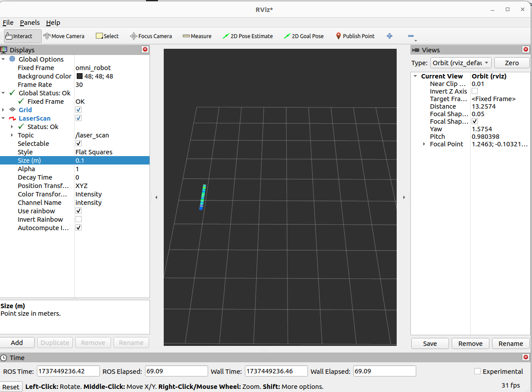Viewport: 532px width, 392px height.
Task: Click the Color Transformer value Intensity
Action: pos(89,194)
